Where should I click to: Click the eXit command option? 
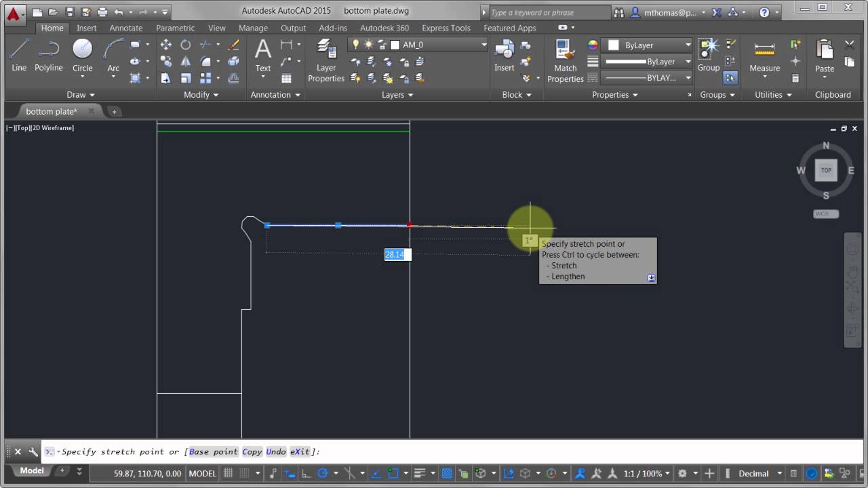tap(300, 451)
